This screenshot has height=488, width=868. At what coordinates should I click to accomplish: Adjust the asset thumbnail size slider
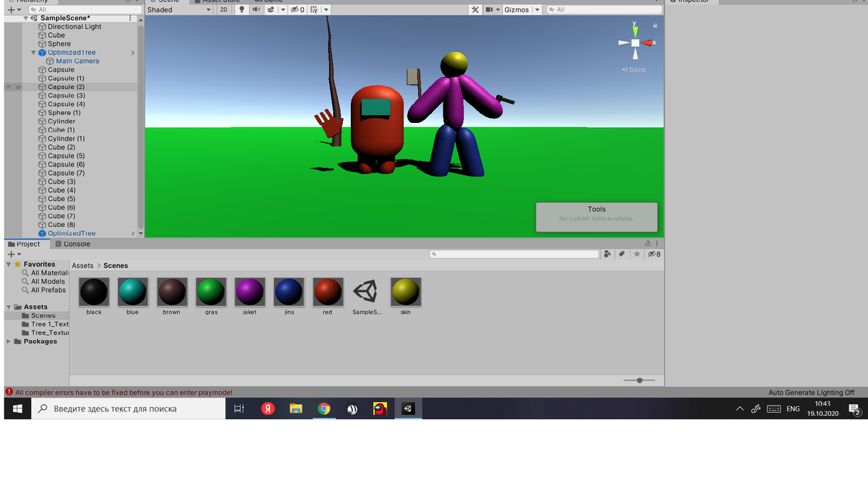639,380
